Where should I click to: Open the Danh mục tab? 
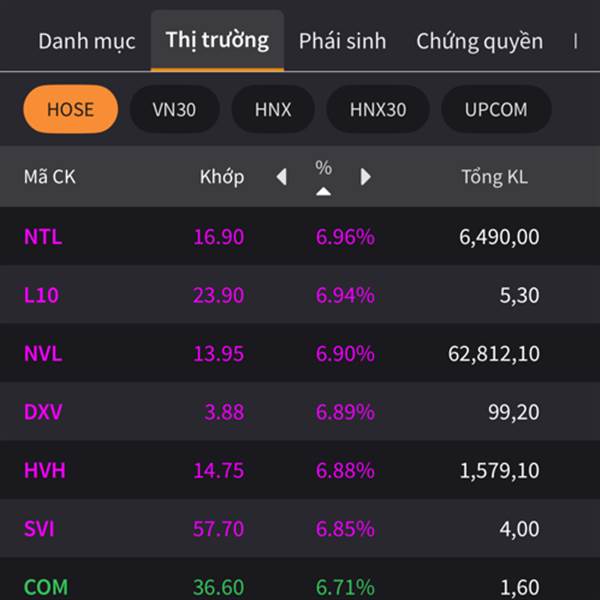click(87, 41)
